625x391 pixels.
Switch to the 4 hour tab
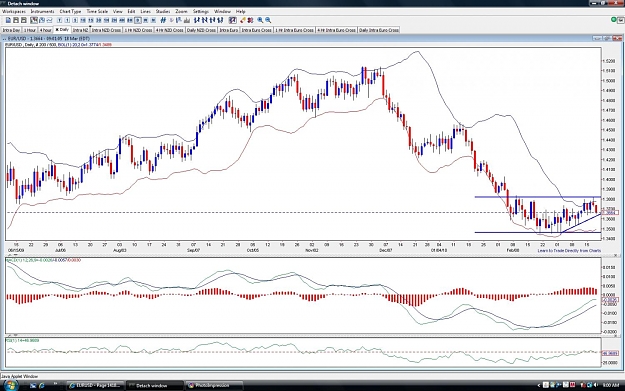coord(45,30)
